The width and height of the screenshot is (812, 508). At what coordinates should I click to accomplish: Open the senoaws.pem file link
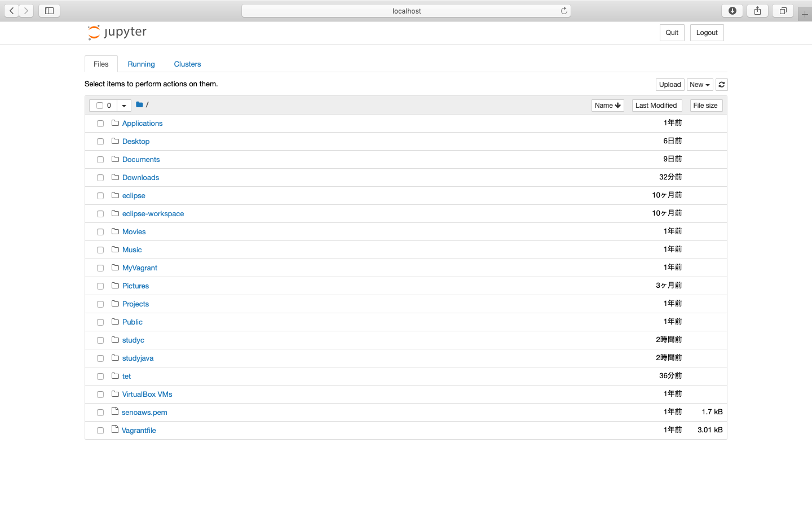click(144, 413)
